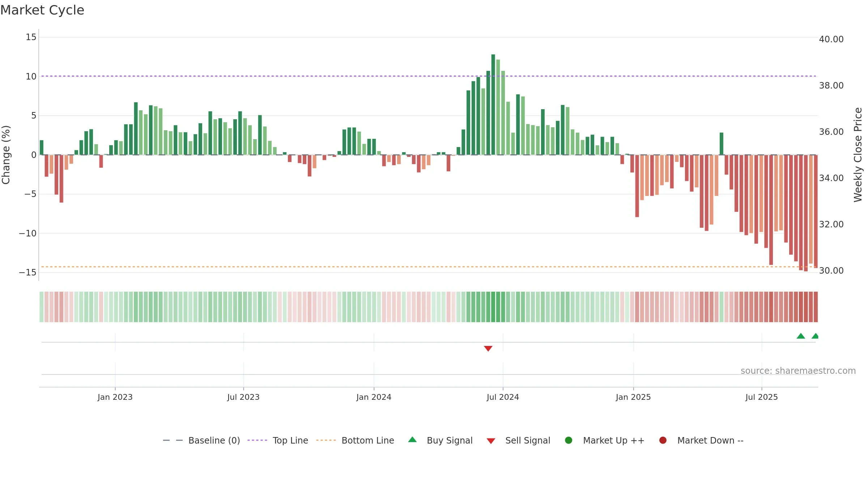Image resolution: width=868 pixels, height=488 pixels.
Task: Click the 'source: sharemaestro.com' text
Action: point(798,371)
